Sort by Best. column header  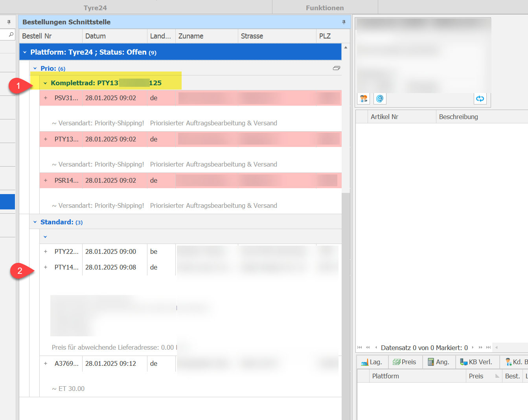tap(512, 376)
